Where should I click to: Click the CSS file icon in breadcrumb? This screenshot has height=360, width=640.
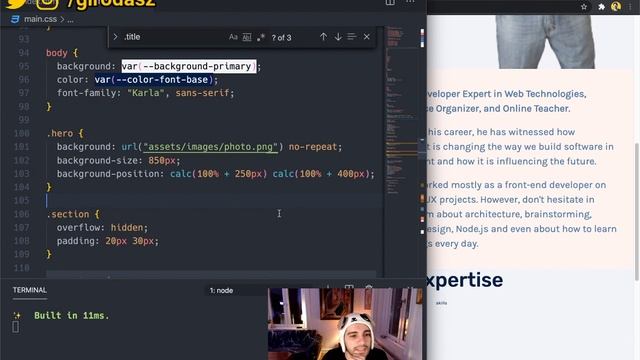pos(15,19)
